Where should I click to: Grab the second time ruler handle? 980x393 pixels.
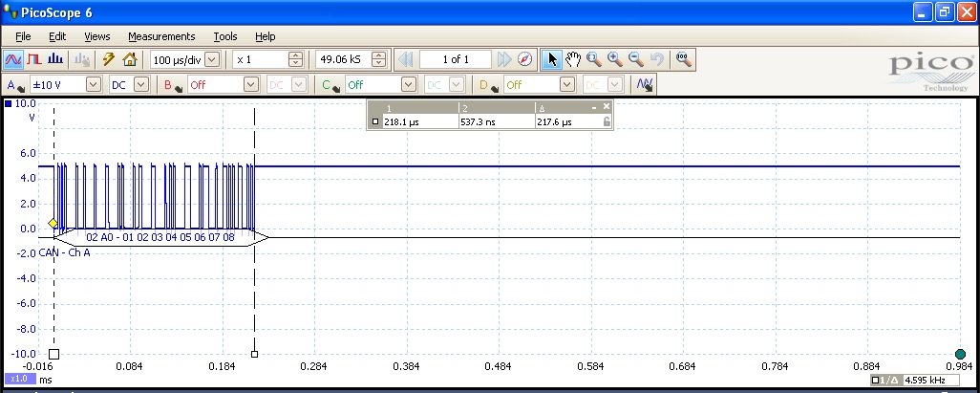[x=254, y=354]
